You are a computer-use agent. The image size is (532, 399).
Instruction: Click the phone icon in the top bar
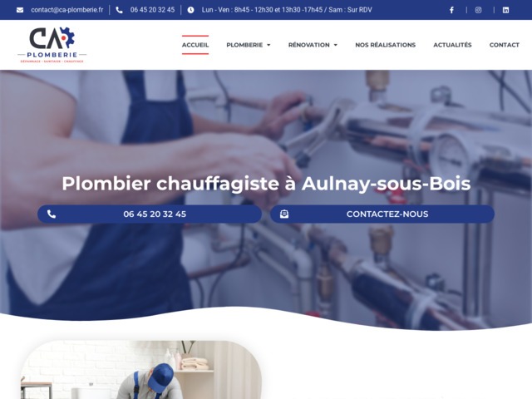(x=119, y=10)
